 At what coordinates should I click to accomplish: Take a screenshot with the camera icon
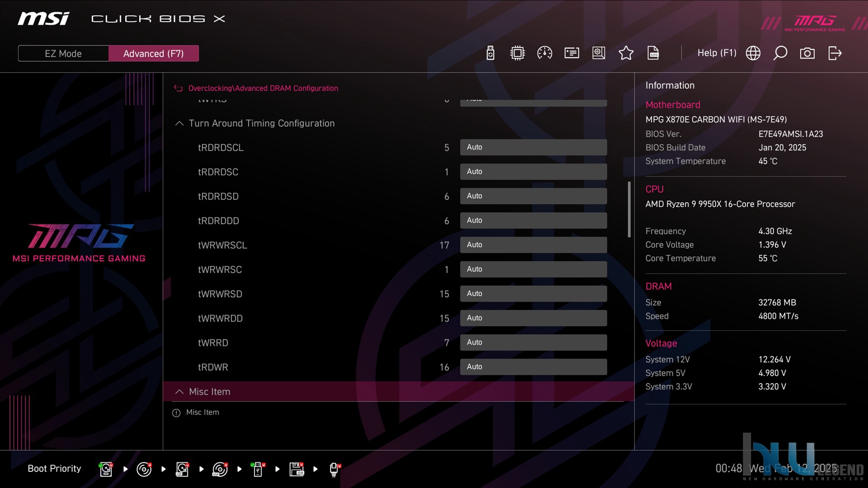tap(807, 53)
